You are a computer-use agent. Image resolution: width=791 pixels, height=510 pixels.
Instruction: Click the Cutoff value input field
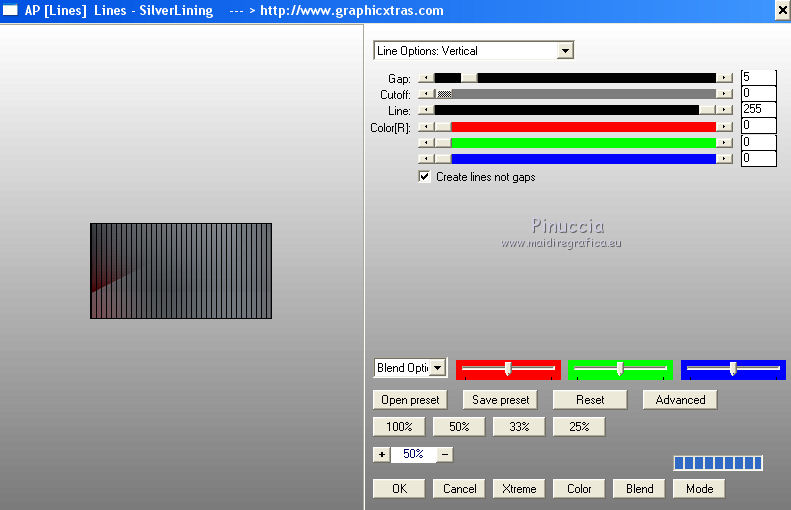[758, 93]
